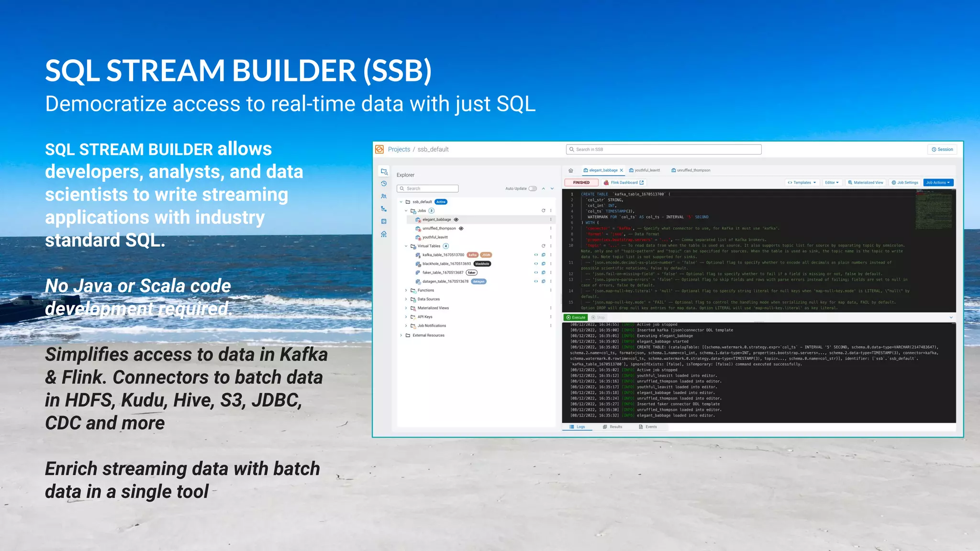Expand the Data Sources folder
The image size is (980, 551).
pyautogui.click(x=406, y=299)
